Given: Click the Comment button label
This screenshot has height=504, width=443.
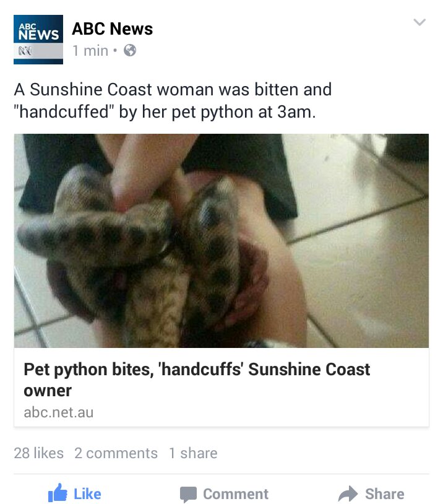Looking at the screenshot, I should coord(236,494).
